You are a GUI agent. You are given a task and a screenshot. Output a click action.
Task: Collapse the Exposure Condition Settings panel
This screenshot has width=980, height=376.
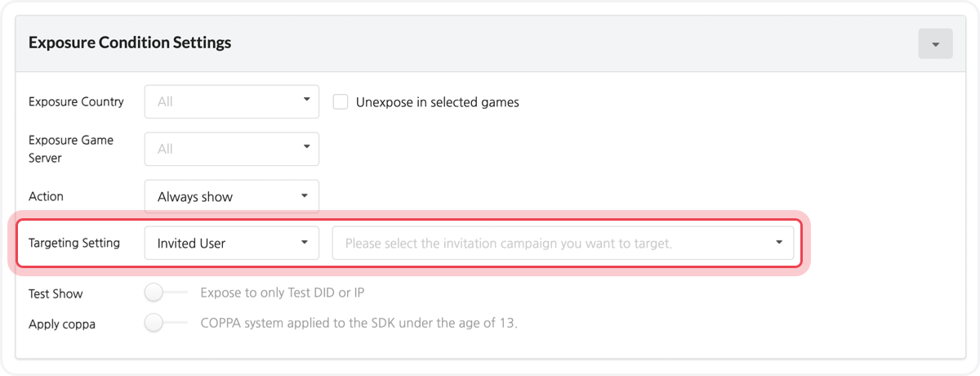(x=935, y=43)
